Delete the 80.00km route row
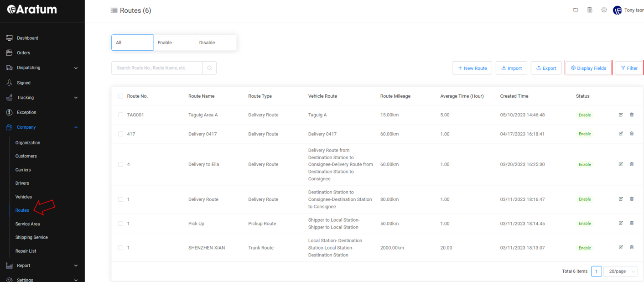This screenshot has height=282, width=644. [x=632, y=199]
